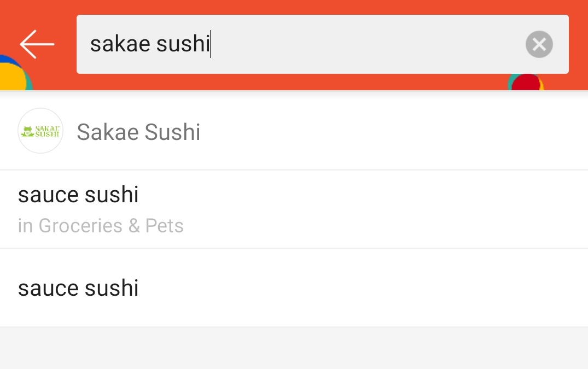The image size is (588, 369).
Task: Tap the green Sakae Sushi brand thumbnail
Action: (40, 131)
